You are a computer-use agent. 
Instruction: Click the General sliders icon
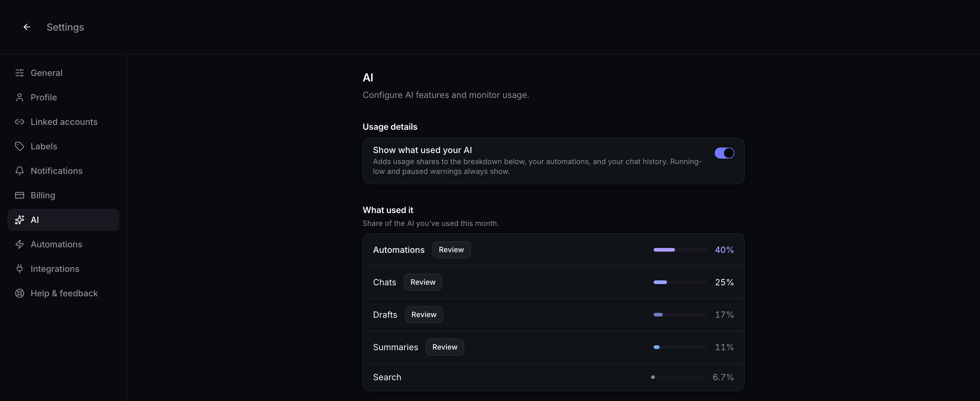pyautogui.click(x=19, y=73)
